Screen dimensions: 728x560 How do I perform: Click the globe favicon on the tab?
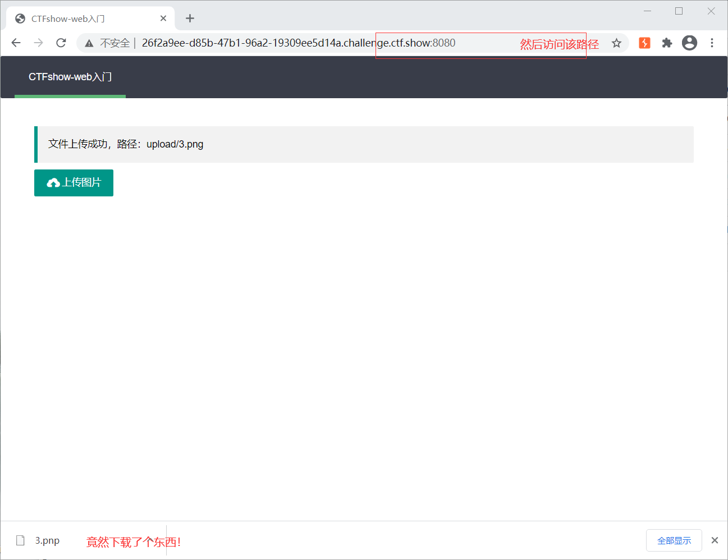20,19
